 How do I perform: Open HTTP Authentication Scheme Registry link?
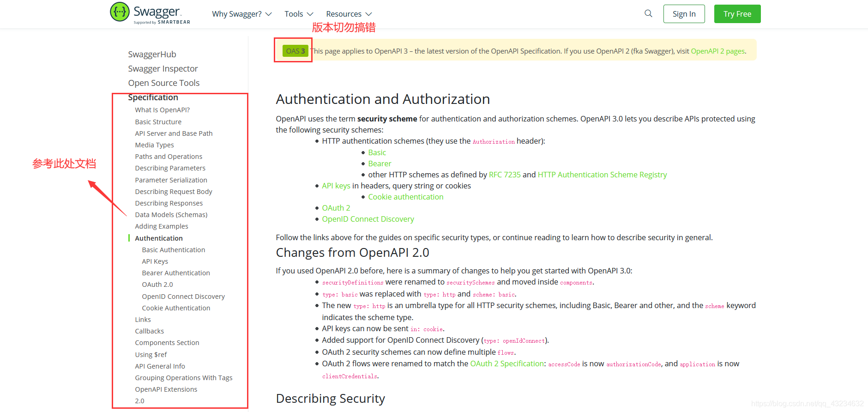pos(603,175)
